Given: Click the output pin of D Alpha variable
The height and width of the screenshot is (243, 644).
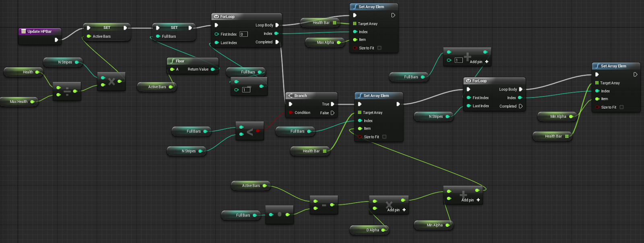Looking at the screenshot, I should (x=383, y=230).
